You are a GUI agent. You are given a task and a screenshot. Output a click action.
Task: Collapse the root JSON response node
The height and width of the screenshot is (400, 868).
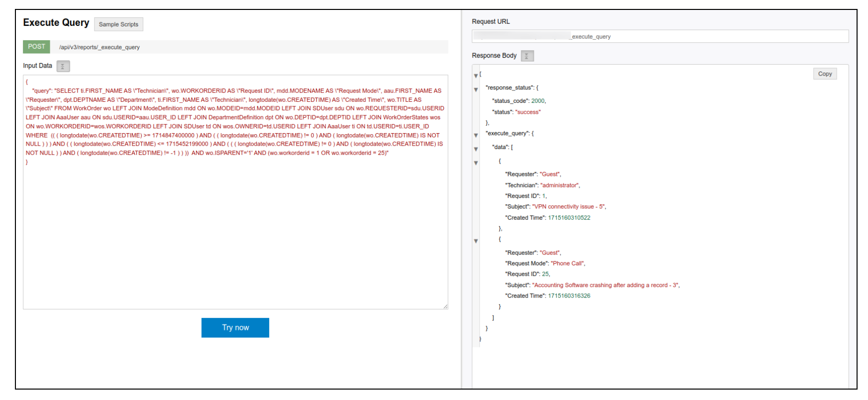(x=476, y=76)
